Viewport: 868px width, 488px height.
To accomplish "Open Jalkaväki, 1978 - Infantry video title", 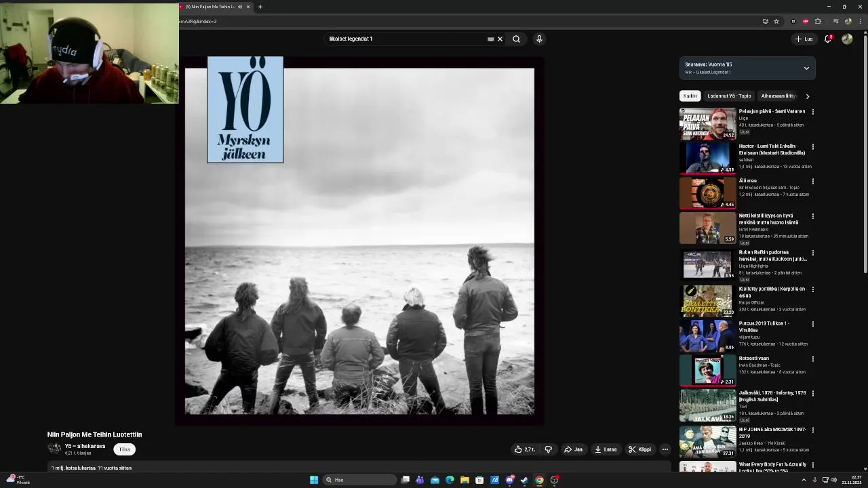I will [772, 396].
